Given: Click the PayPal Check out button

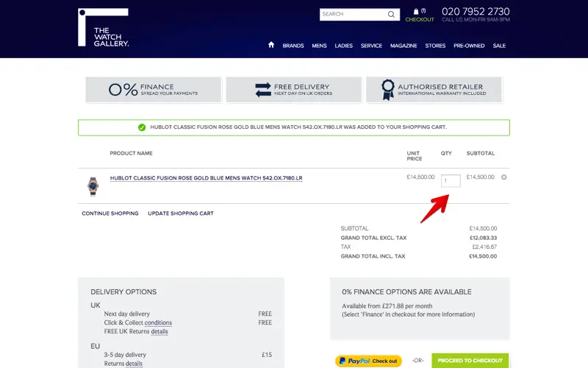Looking at the screenshot, I should click(x=369, y=361).
